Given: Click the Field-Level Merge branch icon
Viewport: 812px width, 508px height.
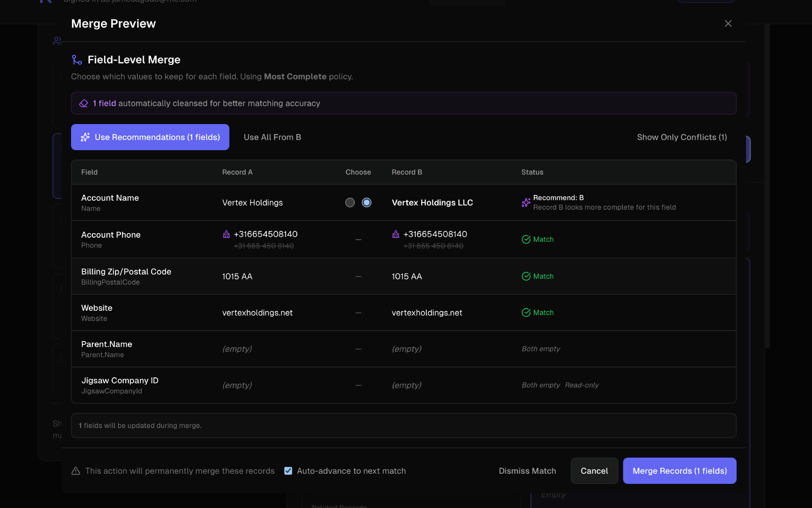Looking at the screenshot, I should 77,60.
